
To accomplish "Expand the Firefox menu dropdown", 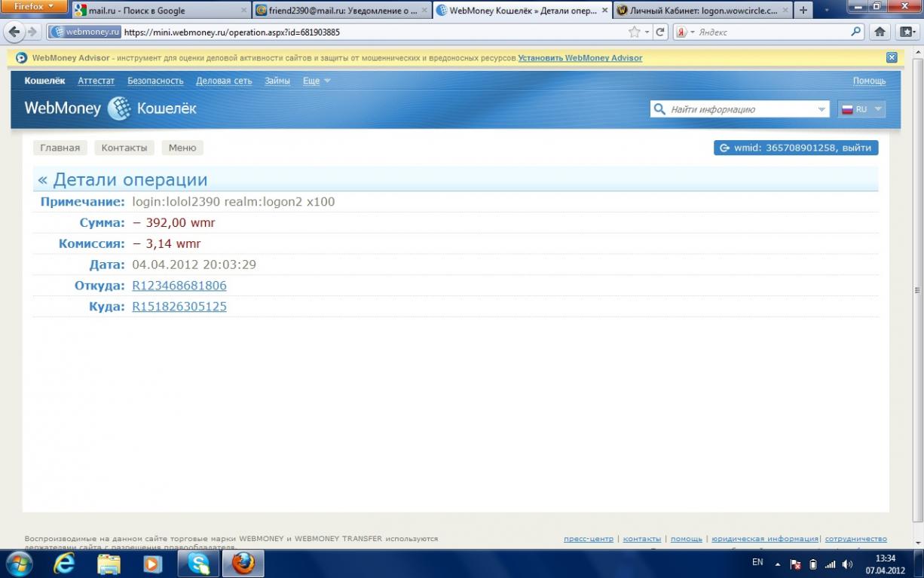I will [x=34, y=7].
